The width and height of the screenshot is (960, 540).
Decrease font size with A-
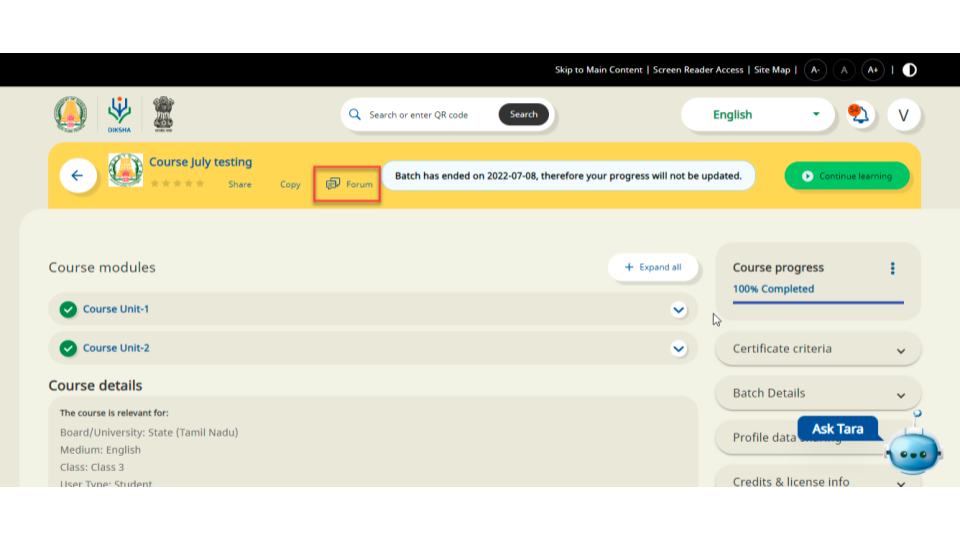tap(815, 70)
